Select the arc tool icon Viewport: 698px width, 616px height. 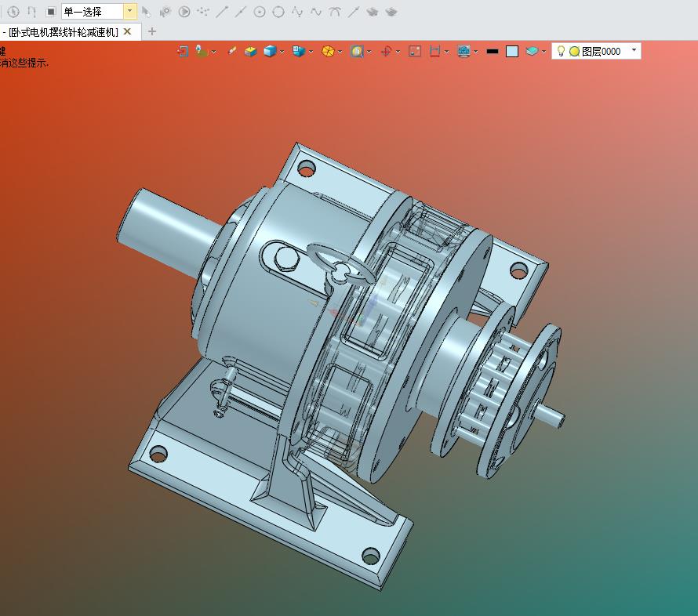[x=335, y=12]
